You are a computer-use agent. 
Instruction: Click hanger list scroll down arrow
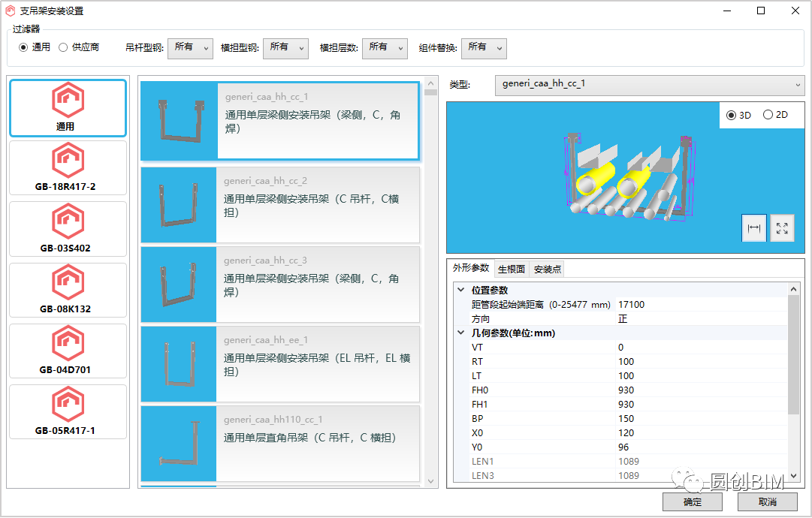[430, 481]
